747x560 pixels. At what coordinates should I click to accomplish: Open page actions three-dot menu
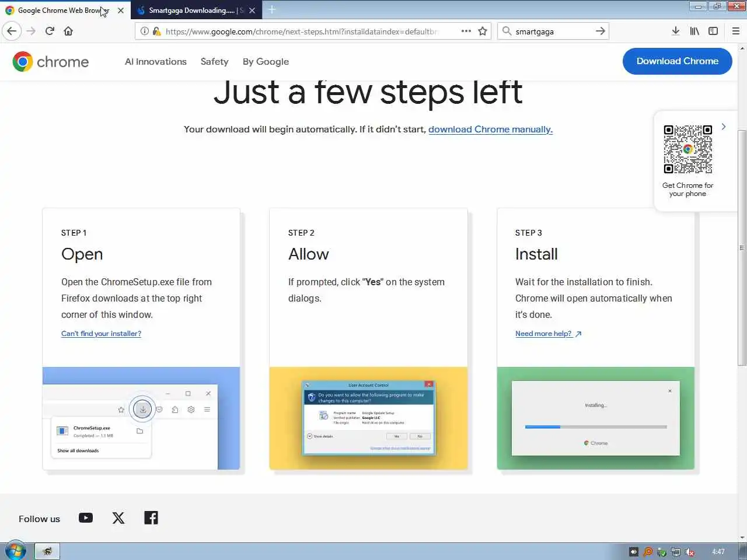[466, 31]
